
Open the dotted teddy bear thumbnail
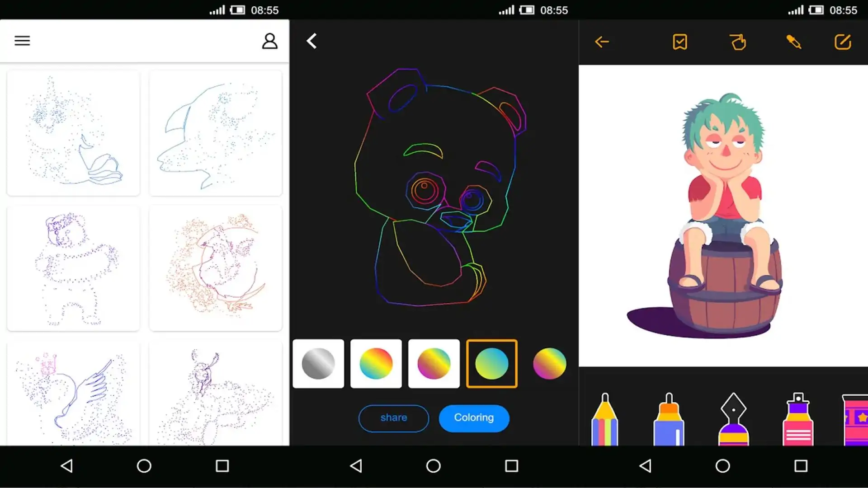(73, 268)
